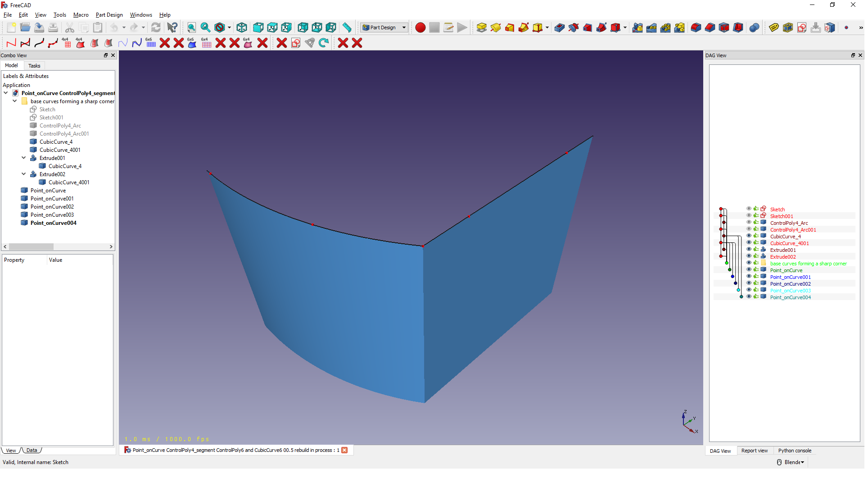Click the Part Design workbench selector

click(x=384, y=28)
